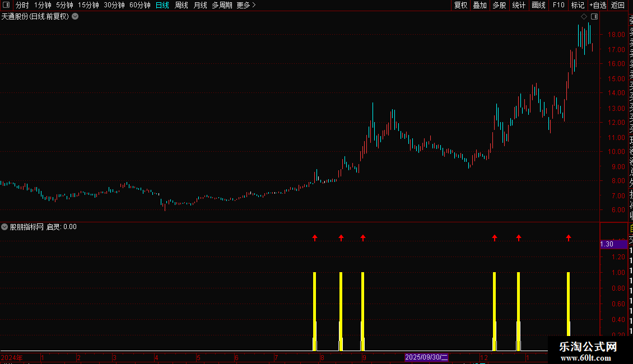
Task: Click the 6.00 price axis label
Action: [x=618, y=210]
